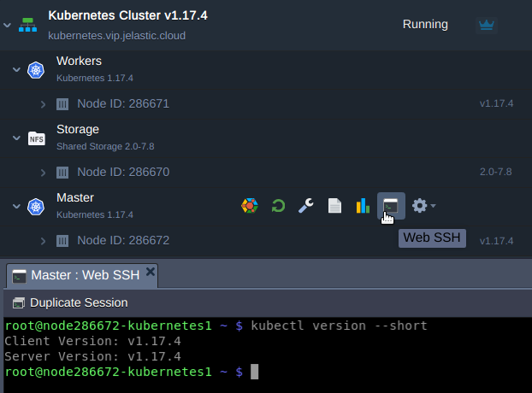Click the Storage NFS folder icon

pyautogui.click(x=36, y=138)
